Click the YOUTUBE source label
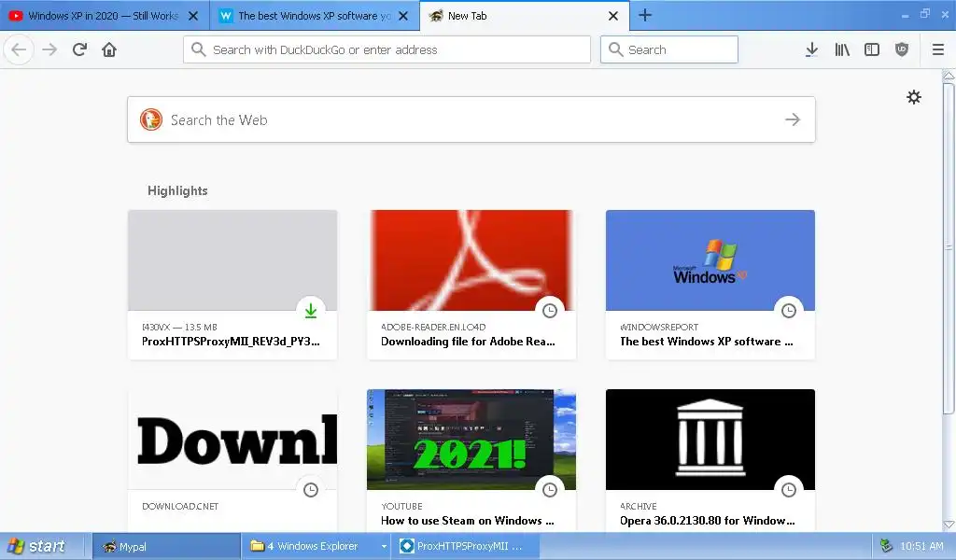The height and width of the screenshot is (560, 956). (401, 507)
